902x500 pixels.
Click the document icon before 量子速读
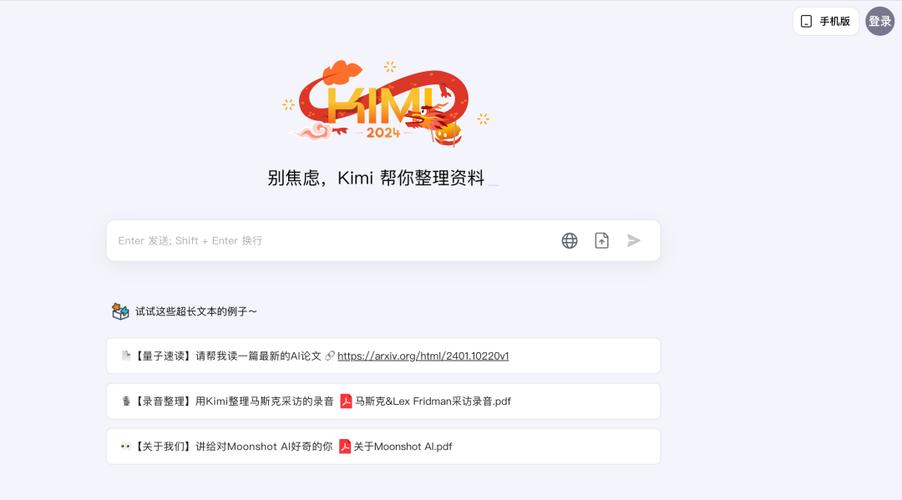[126, 356]
